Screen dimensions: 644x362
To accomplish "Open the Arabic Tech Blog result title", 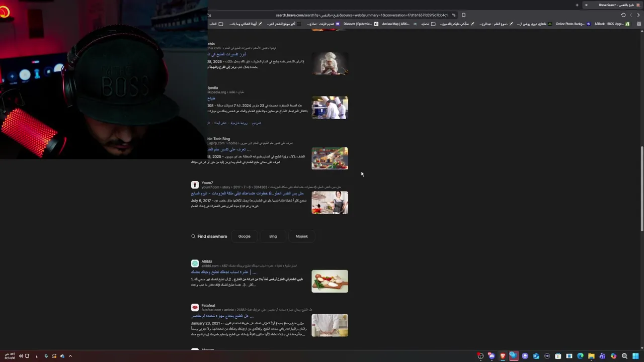I will 229,150.
